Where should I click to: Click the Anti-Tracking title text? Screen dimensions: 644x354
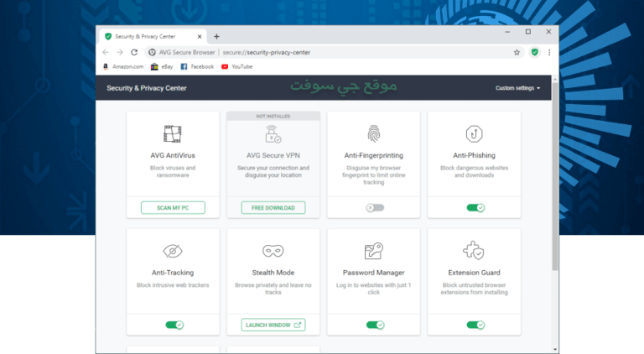pos(173,273)
